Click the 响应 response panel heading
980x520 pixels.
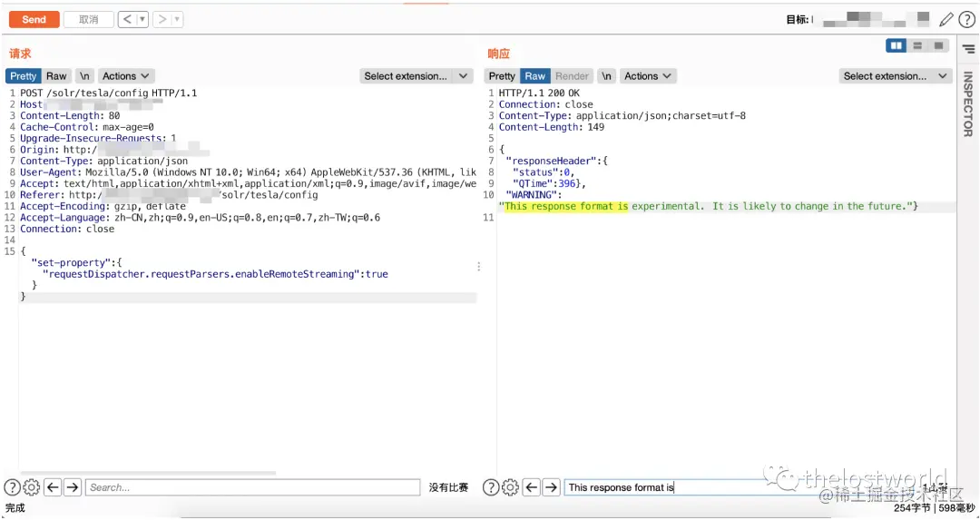point(499,54)
